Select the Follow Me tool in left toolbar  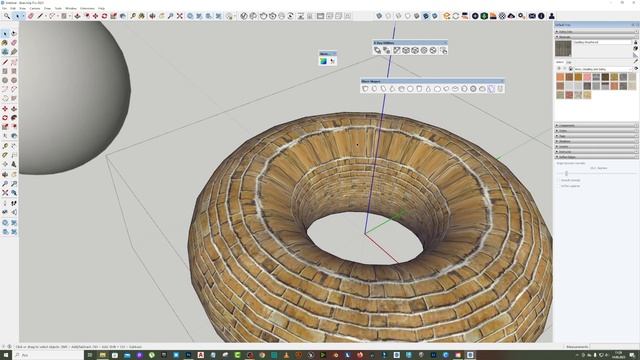pos(14,118)
